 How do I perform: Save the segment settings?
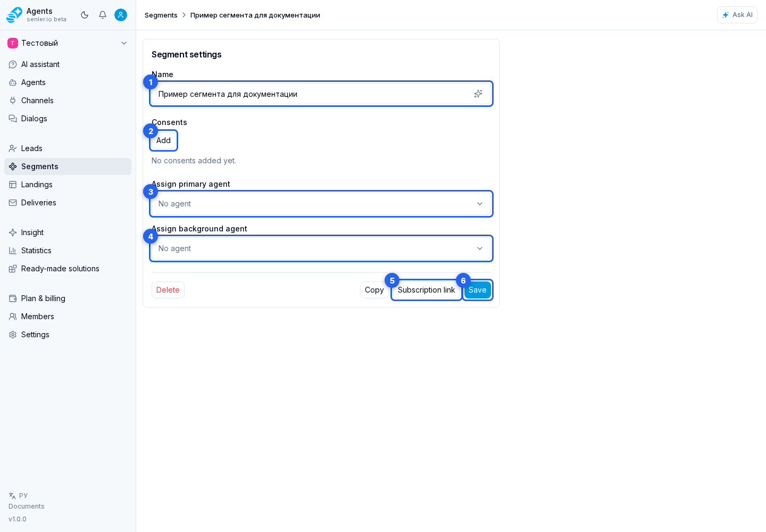point(478,290)
